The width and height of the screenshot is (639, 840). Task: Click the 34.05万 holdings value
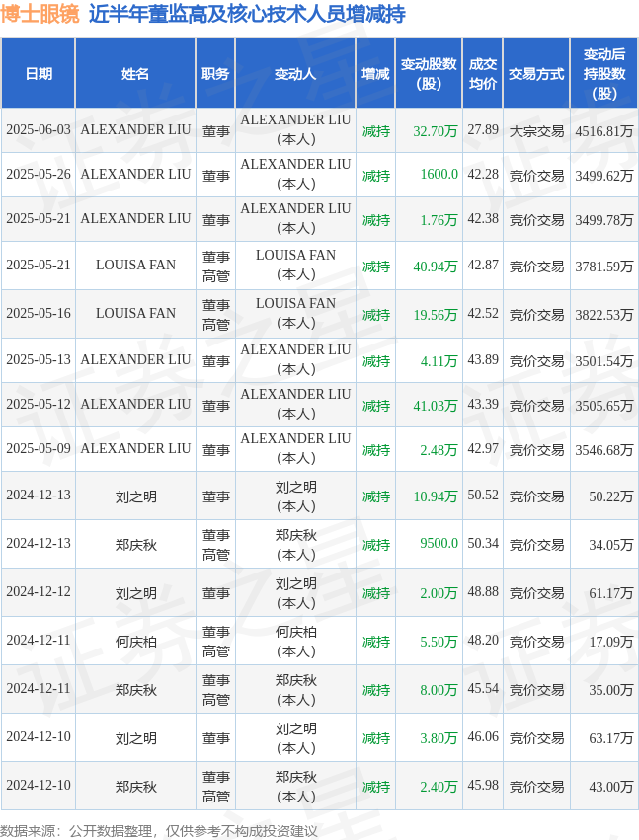[611, 545]
